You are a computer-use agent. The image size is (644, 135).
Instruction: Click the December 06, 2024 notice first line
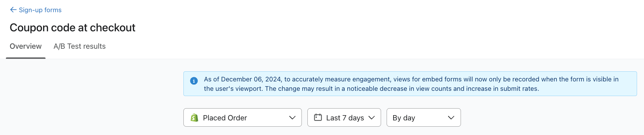pyautogui.click(x=411, y=79)
